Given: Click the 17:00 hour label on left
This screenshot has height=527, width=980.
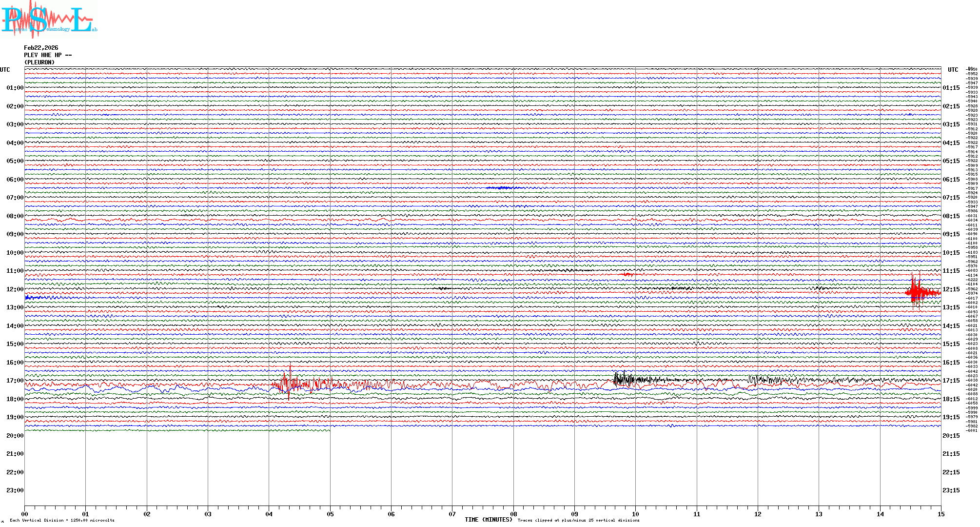Looking at the screenshot, I should [15, 381].
